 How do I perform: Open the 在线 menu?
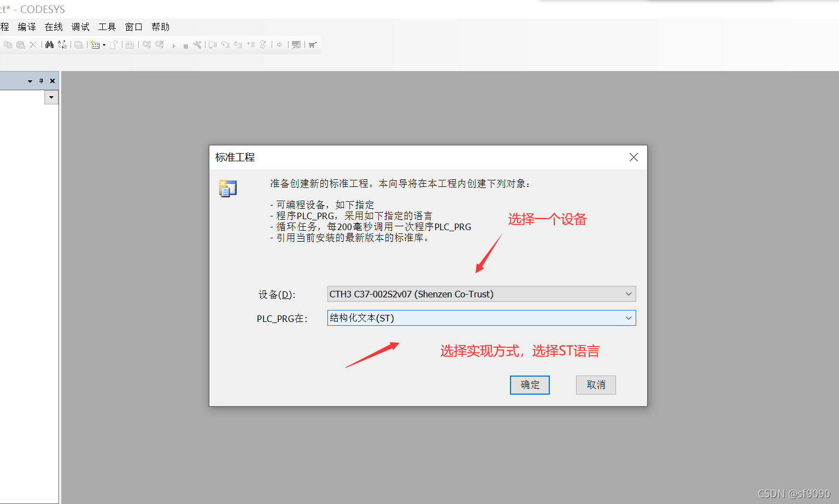pos(54,27)
